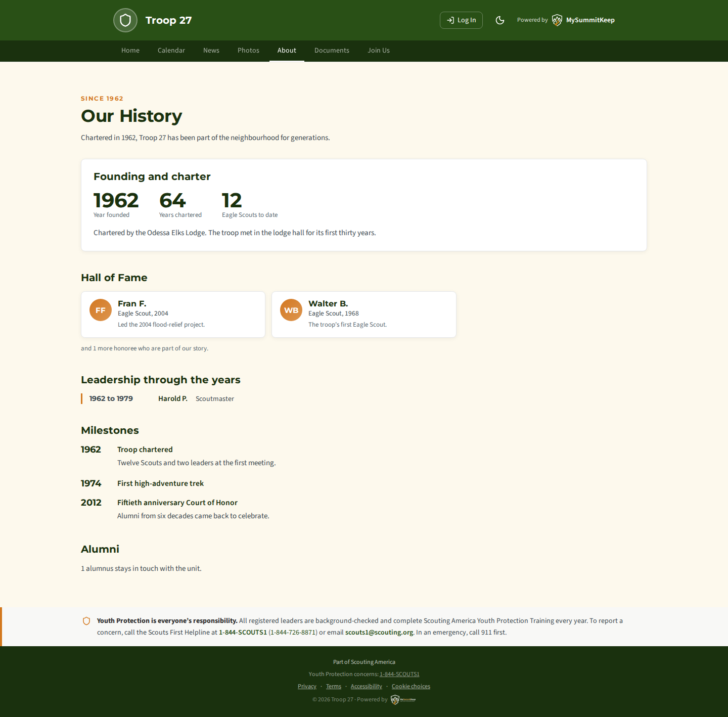Click the FF avatar for Fran F.
The height and width of the screenshot is (717, 728).
[x=101, y=310]
